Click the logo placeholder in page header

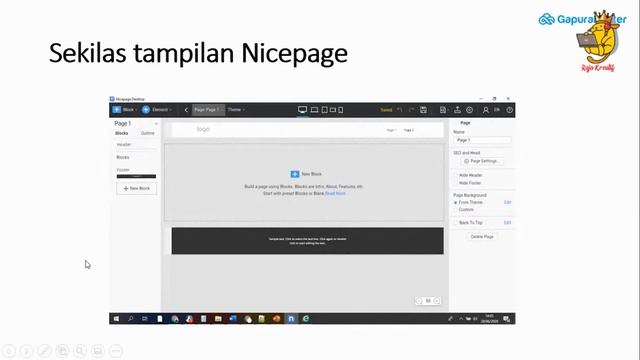(203, 129)
